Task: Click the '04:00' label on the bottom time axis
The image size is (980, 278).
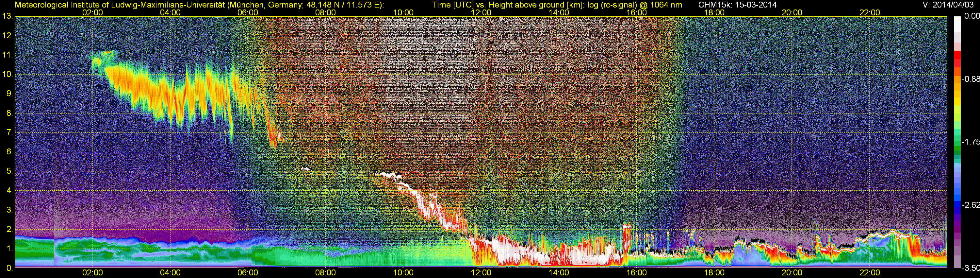Action: click(170, 273)
